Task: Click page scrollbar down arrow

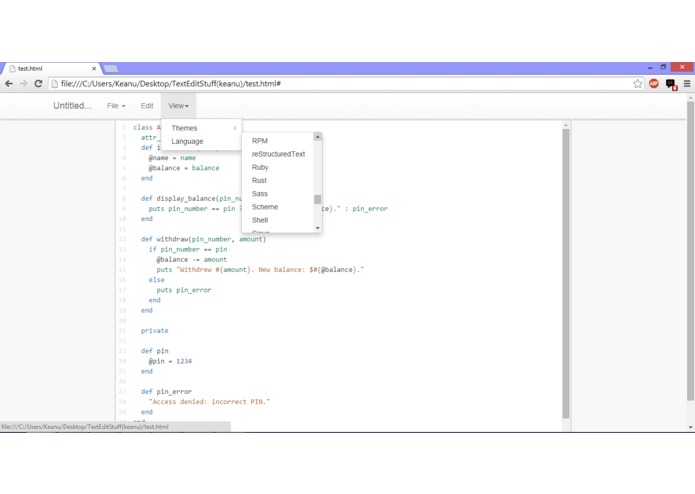Action: click(x=691, y=427)
